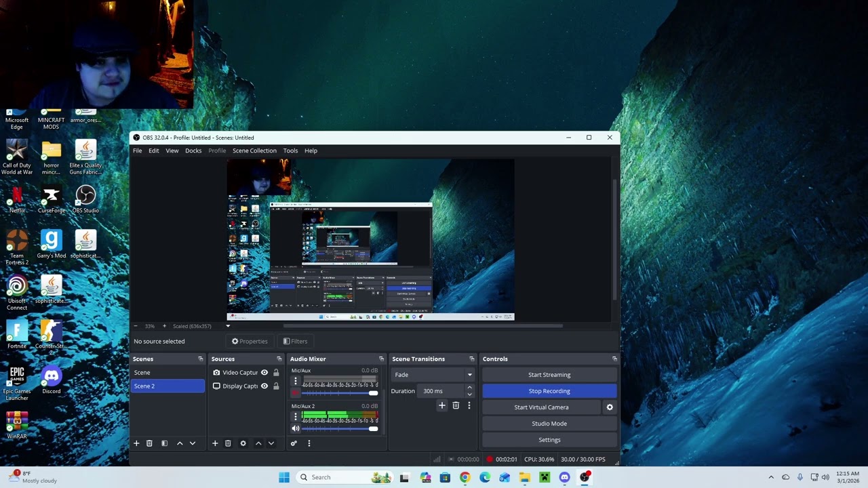Open transition properties three-dot menu
Viewport: 868px width, 488px height.
click(469, 405)
